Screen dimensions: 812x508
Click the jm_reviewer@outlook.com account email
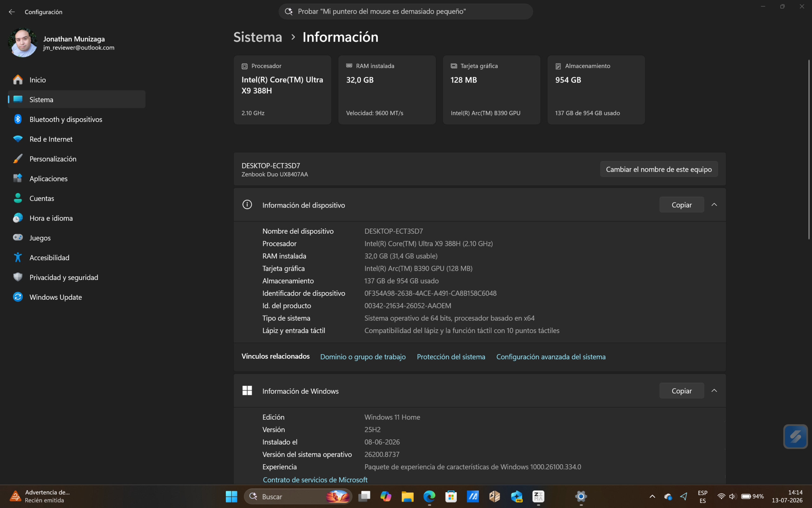79,48
